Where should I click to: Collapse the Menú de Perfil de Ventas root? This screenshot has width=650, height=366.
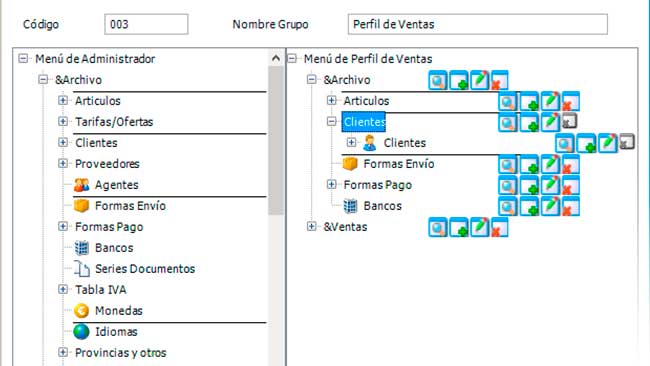(292, 58)
